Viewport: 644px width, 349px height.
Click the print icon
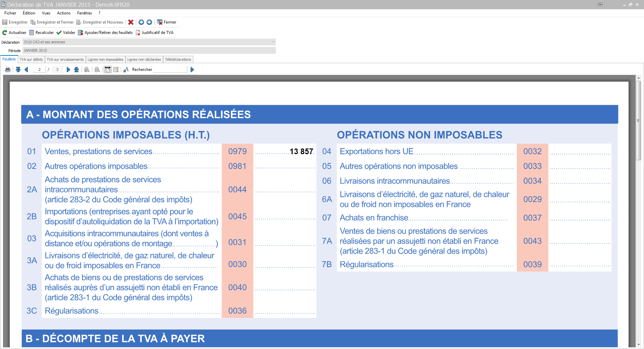click(x=8, y=70)
